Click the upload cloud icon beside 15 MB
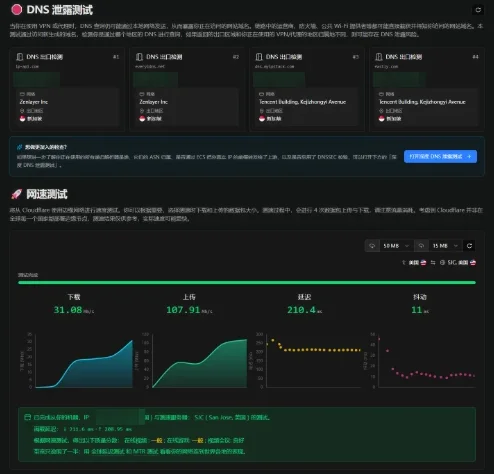 421,246
